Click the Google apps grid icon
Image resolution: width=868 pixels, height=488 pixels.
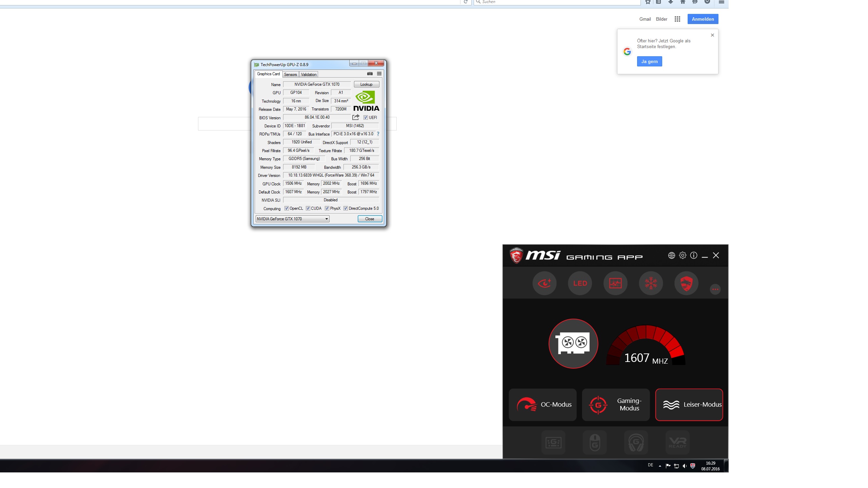tap(677, 19)
